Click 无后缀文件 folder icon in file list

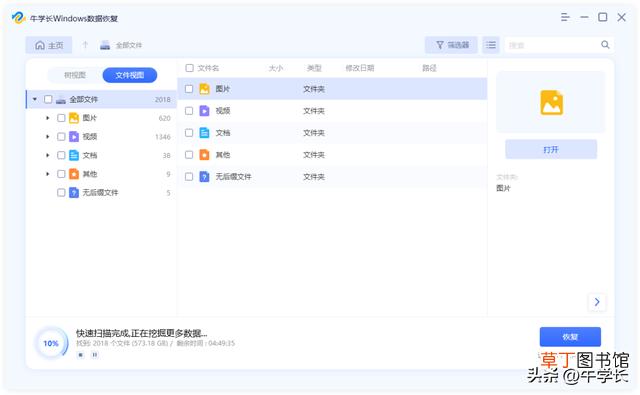204,177
